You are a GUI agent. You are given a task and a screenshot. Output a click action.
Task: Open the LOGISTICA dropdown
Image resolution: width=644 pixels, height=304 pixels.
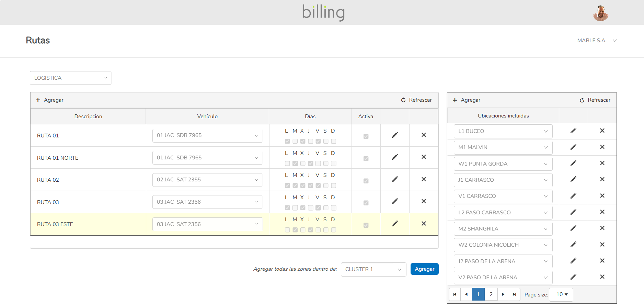pyautogui.click(x=71, y=78)
